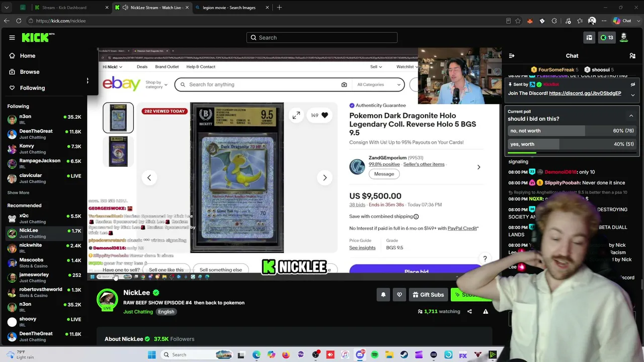Open RampageJackson channel in sidebar

click(44, 163)
